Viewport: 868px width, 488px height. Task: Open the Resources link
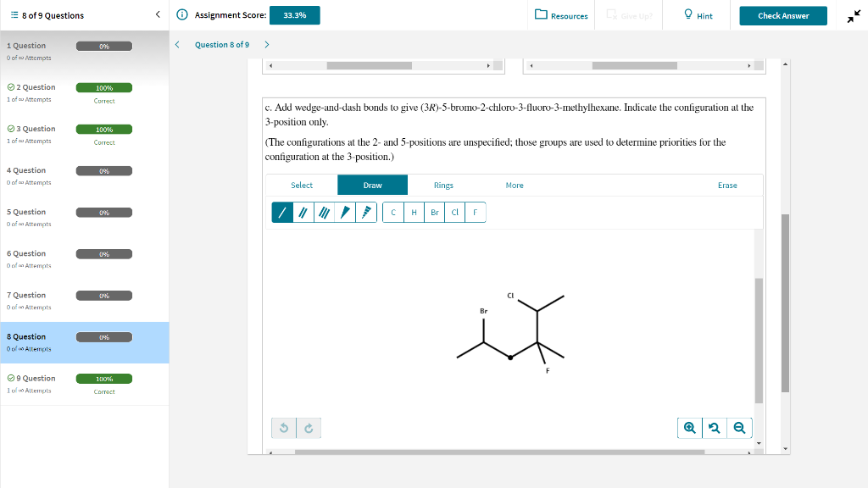(x=560, y=14)
